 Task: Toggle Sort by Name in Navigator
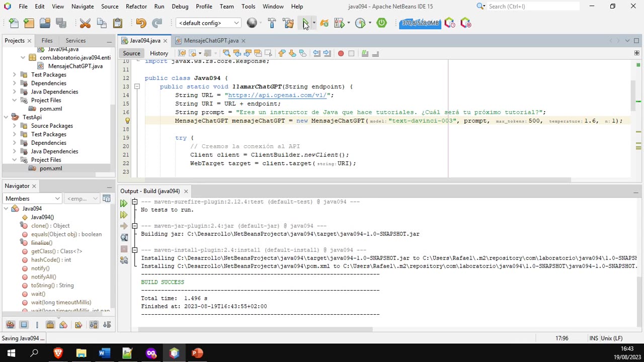(x=94, y=325)
